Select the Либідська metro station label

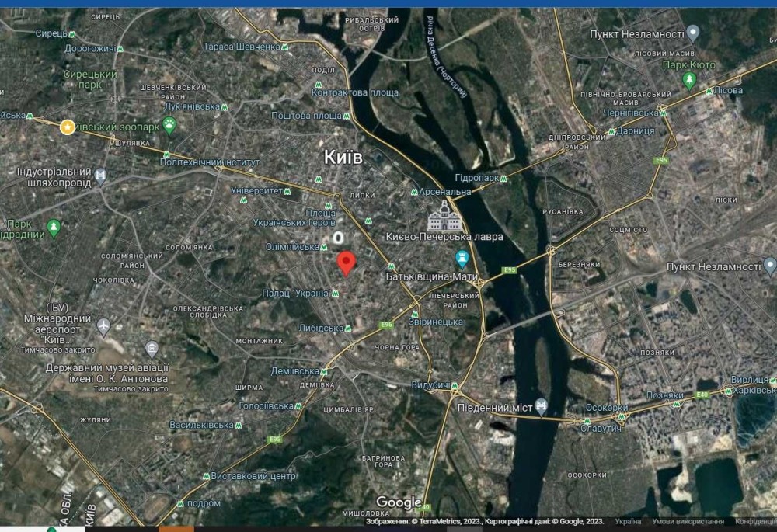321,328
